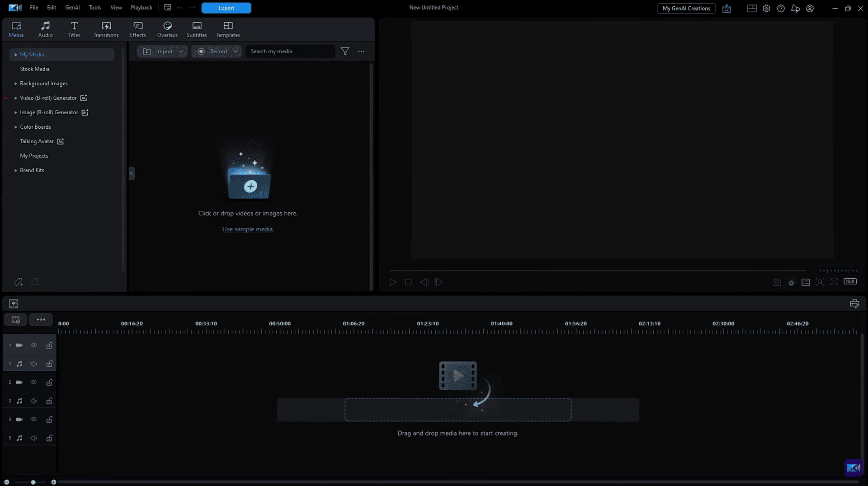Open the Templates room tab
The width and height of the screenshot is (868, 486).
click(x=228, y=30)
